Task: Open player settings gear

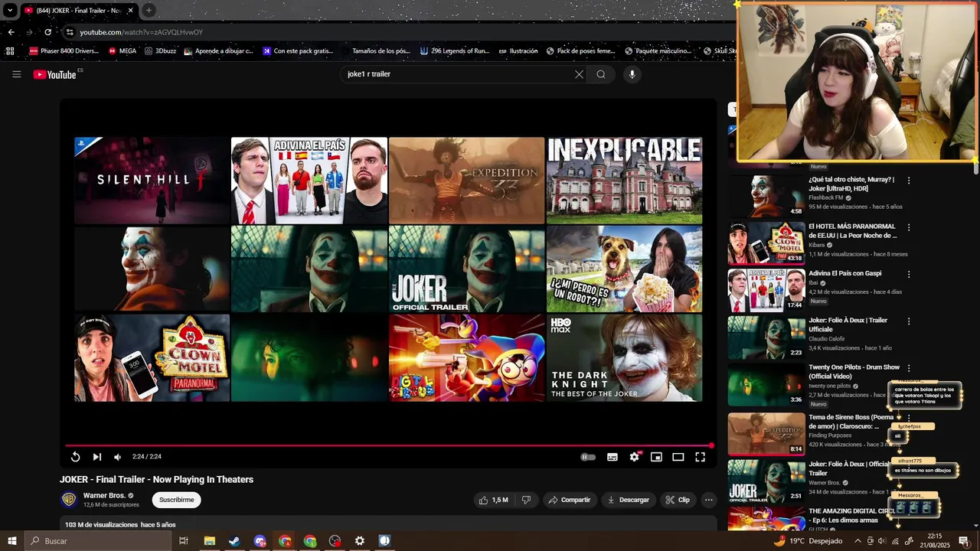Action: click(635, 457)
